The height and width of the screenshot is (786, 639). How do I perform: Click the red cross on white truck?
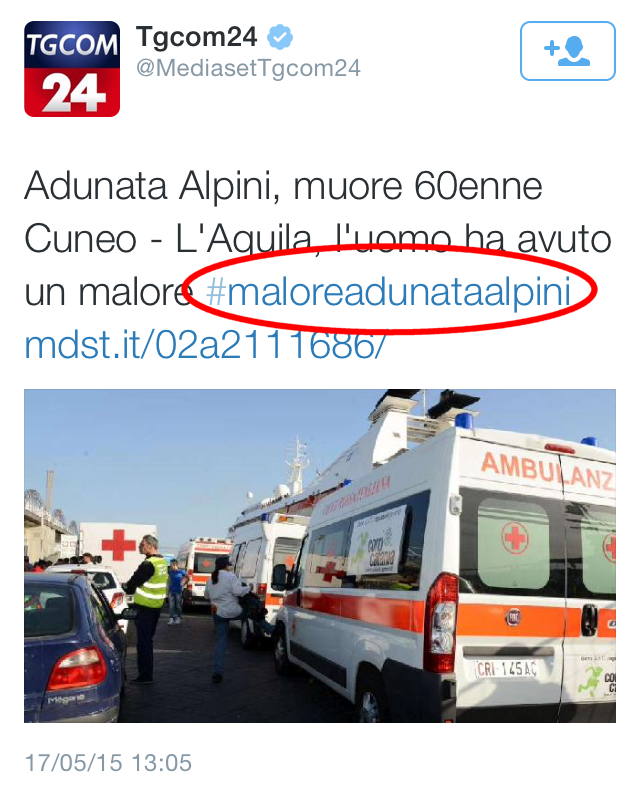(x=118, y=544)
